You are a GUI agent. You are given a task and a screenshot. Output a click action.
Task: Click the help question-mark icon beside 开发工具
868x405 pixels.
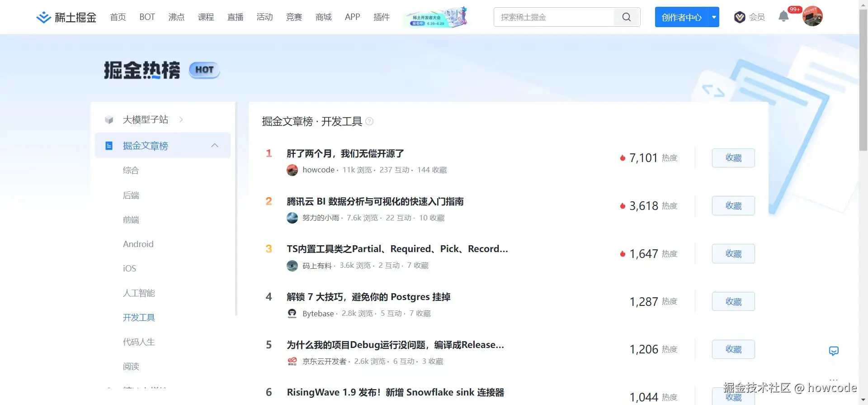tap(369, 121)
